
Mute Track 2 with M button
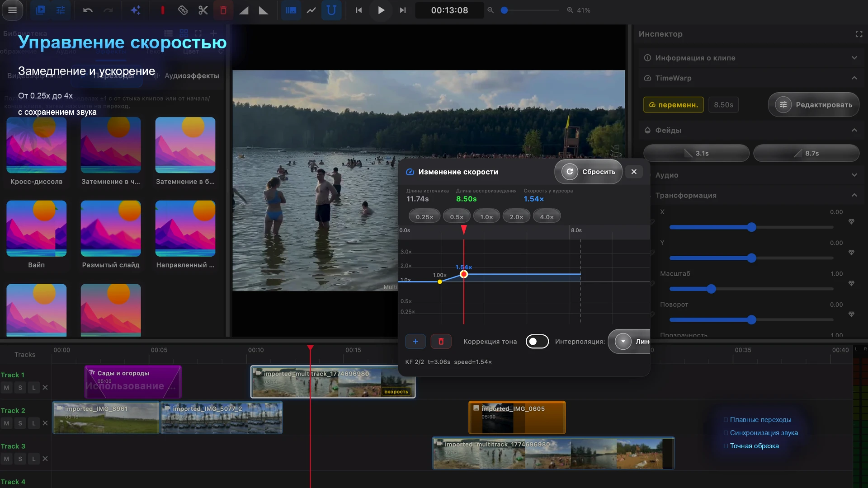6,423
